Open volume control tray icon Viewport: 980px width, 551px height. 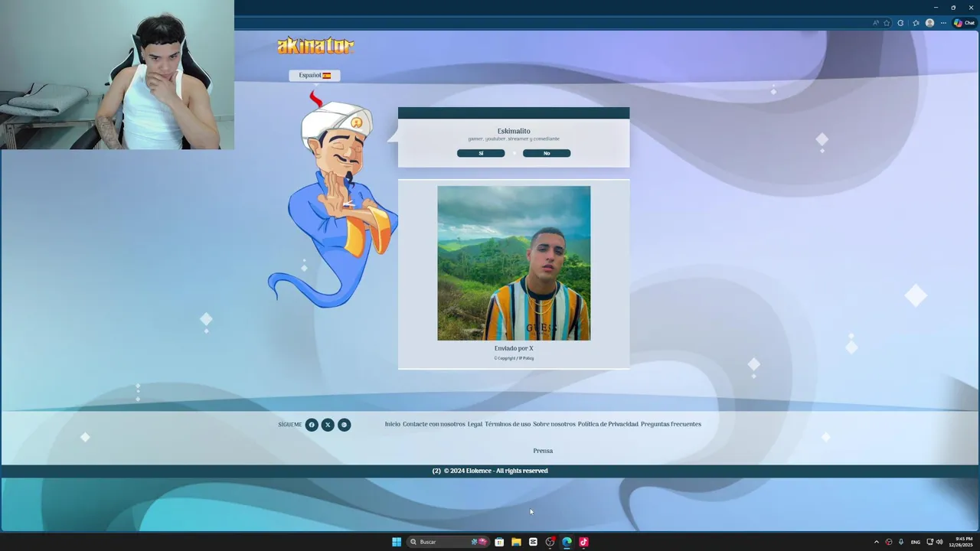tap(939, 542)
